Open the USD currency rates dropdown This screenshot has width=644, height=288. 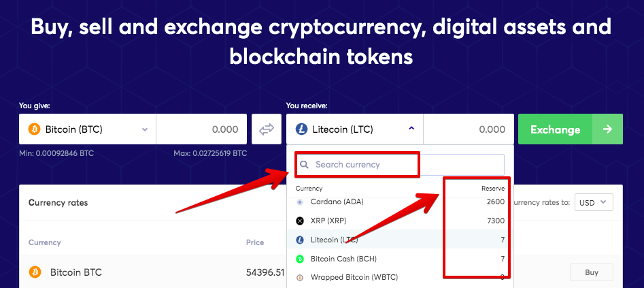click(594, 202)
